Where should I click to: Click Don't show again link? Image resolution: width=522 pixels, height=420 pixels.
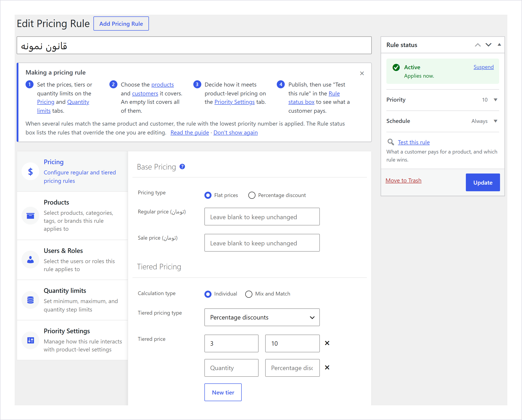tap(235, 132)
